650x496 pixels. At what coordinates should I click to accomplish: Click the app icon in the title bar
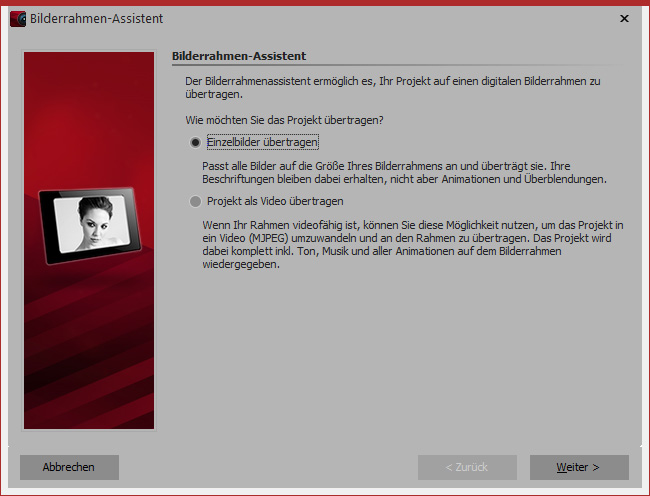18,19
